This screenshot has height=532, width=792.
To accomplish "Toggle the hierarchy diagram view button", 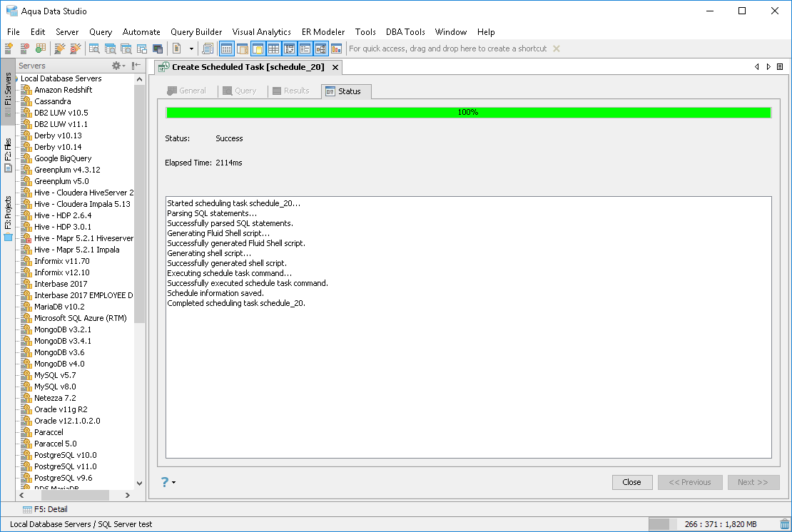I will coord(321,48).
